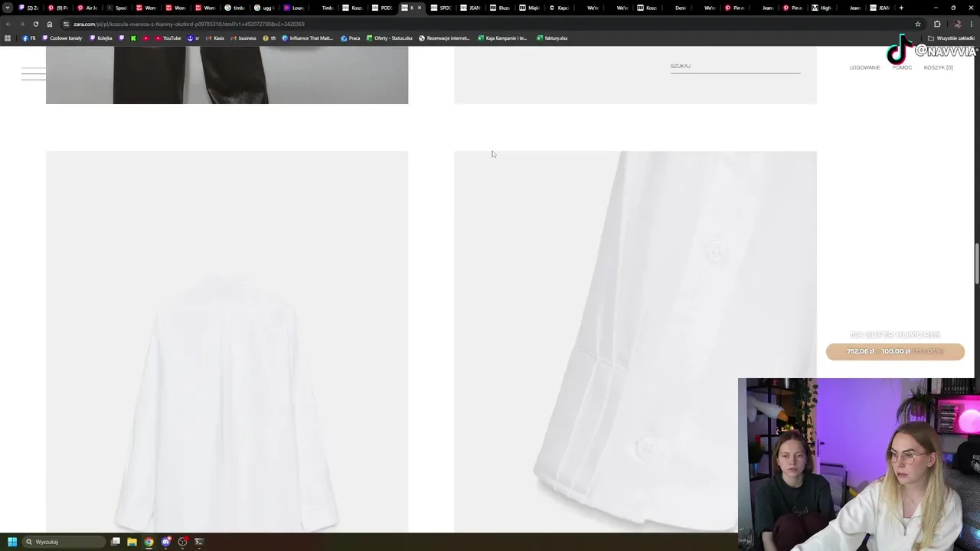This screenshot has width=980, height=551.
Task: Open LOGOWANIE login link
Action: 864,67
